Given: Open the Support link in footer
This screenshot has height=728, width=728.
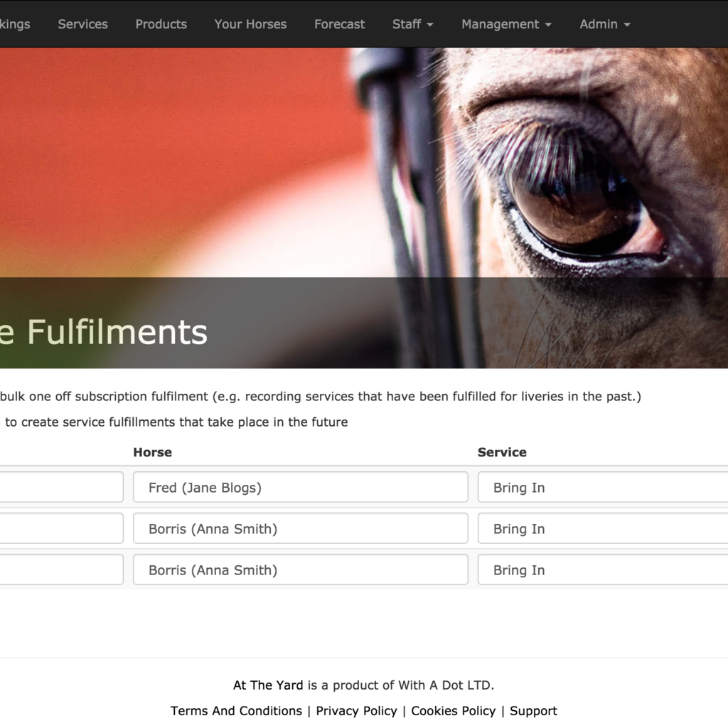Looking at the screenshot, I should (x=533, y=711).
